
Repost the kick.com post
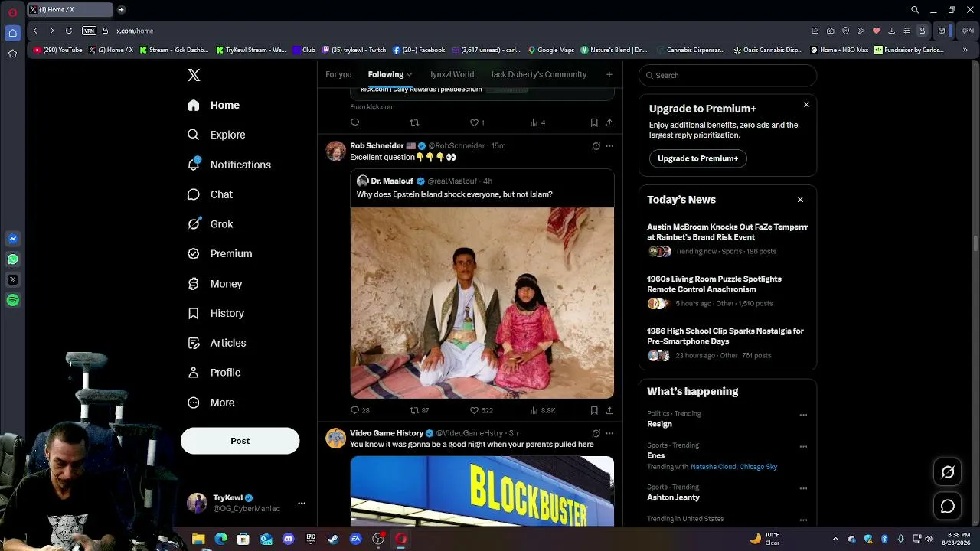(x=414, y=122)
